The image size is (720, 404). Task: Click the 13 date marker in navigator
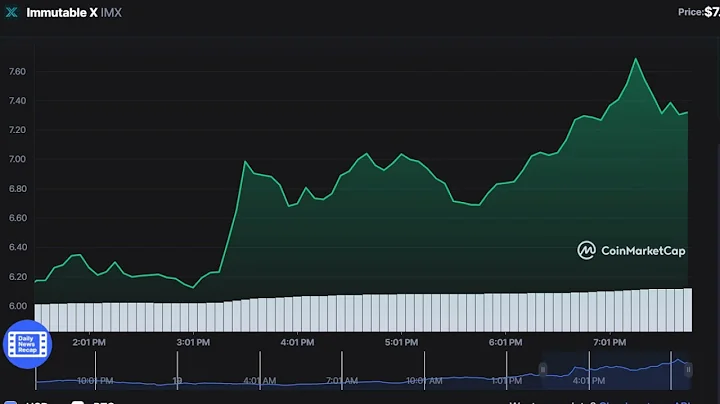pyautogui.click(x=177, y=381)
